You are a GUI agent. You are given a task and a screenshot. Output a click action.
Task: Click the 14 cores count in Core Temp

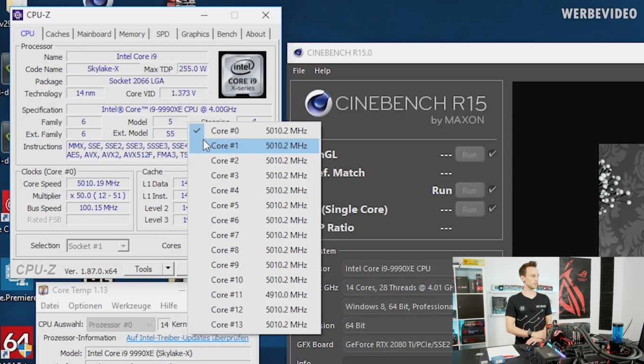164,325
